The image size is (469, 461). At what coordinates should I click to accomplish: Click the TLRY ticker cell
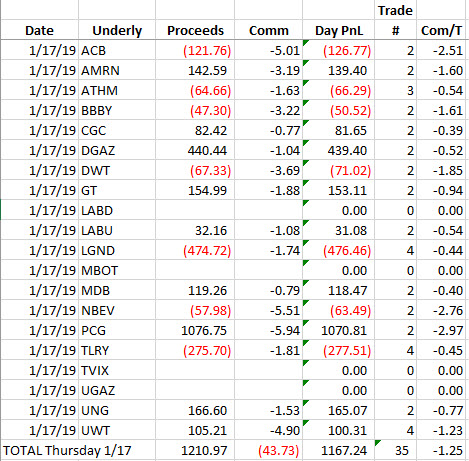(117, 350)
